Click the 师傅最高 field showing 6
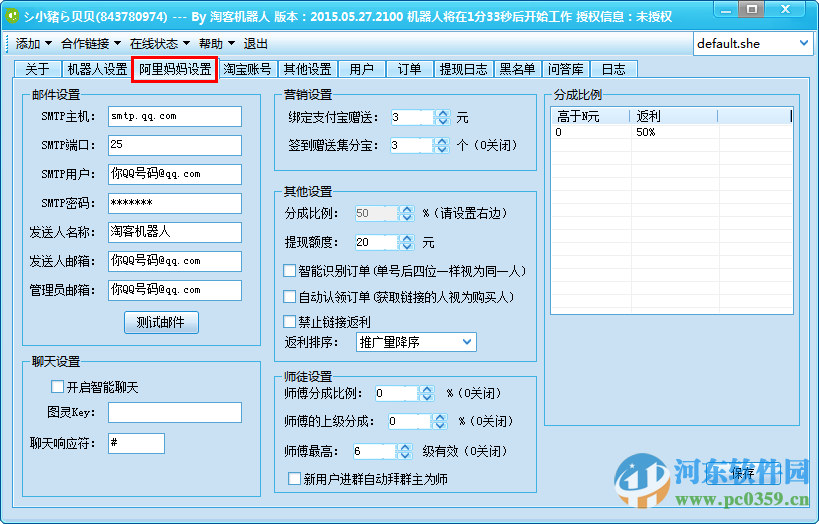 click(375, 451)
